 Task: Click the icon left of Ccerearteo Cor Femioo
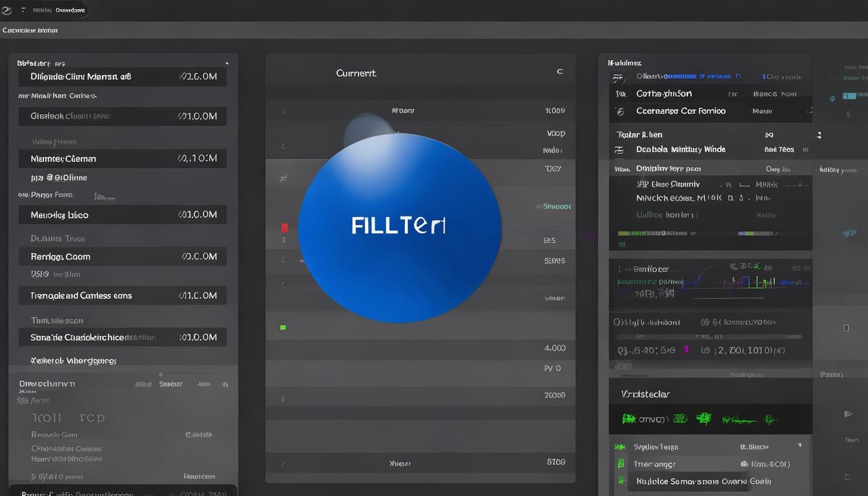(x=620, y=112)
